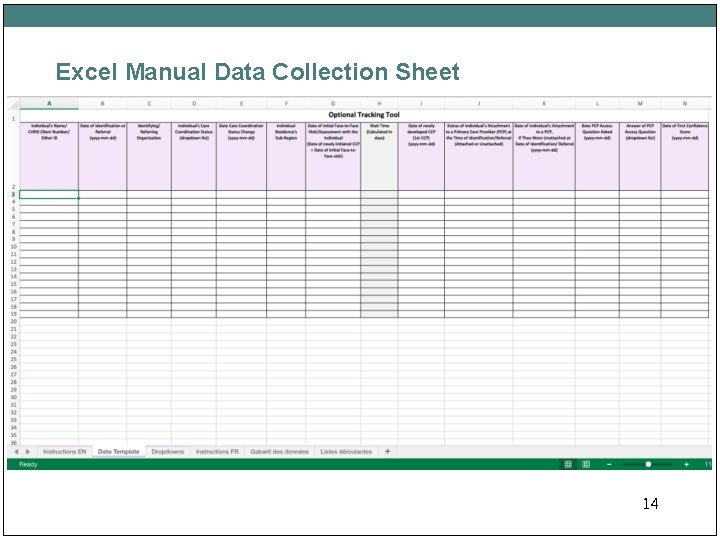Switch to Page Layout view icon
The height and width of the screenshot is (540, 720).
[586, 465]
